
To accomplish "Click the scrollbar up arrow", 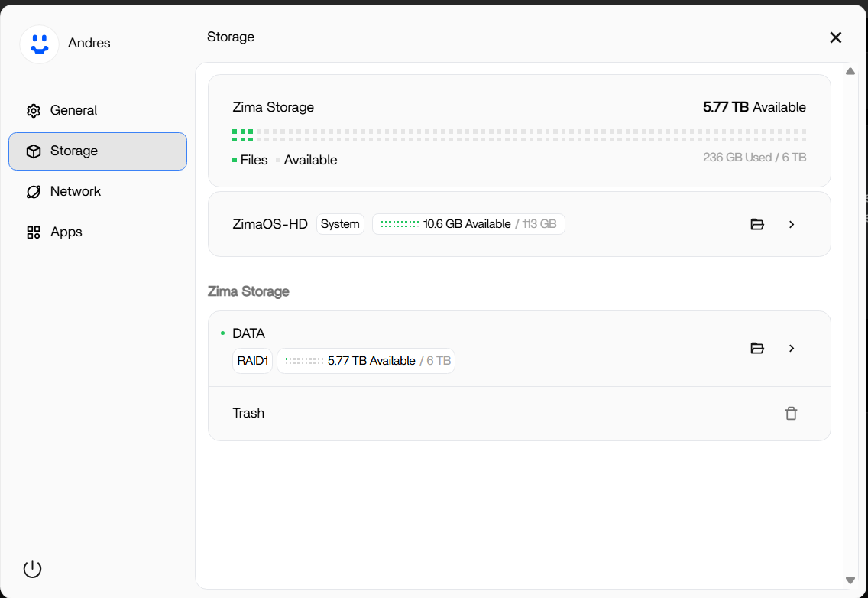I will (850, 72).
